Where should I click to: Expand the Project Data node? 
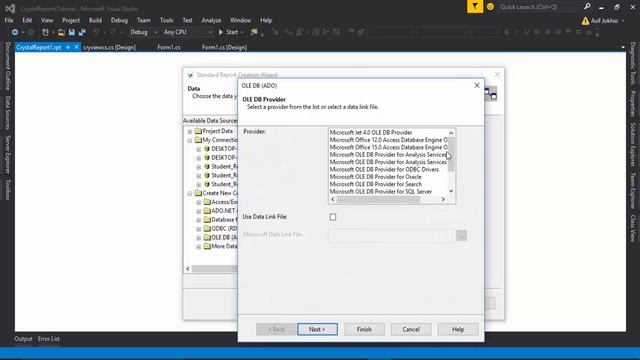pos(190,131)
